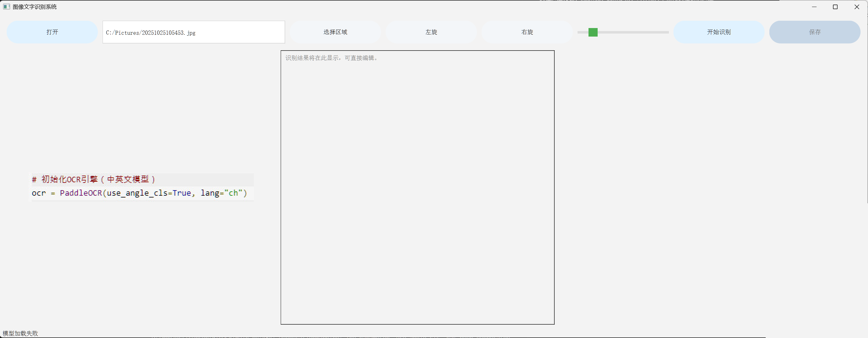Click the slider track right of handle
The width and height of the screenshot is (868, 338).
coord(634,32)
